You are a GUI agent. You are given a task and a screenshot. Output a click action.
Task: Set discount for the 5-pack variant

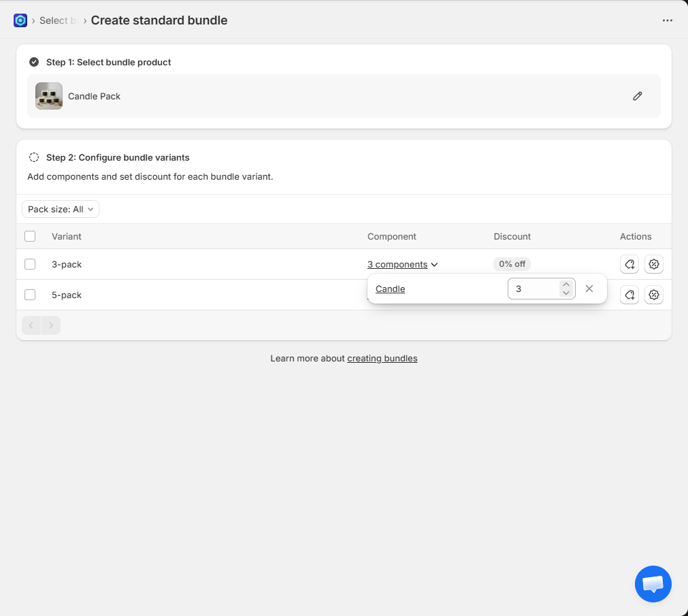654,295
